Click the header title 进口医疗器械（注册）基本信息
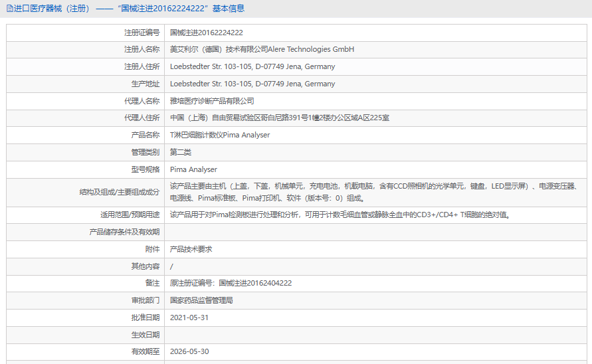The width and height of the screenshot is (592, 364). 129,9
